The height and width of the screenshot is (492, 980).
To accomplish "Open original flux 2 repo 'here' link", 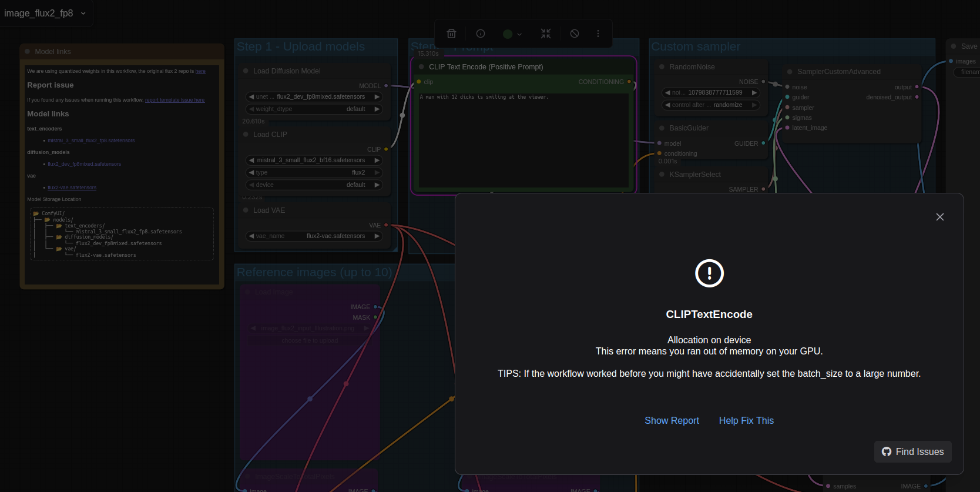I will 200,71.
